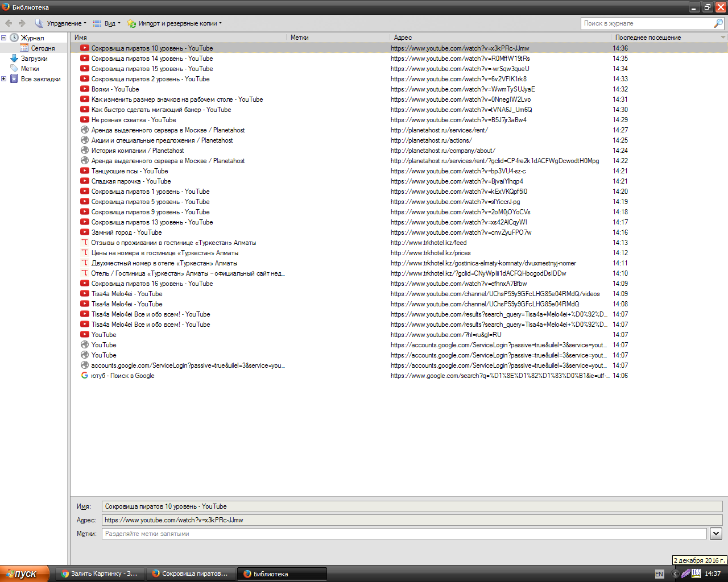Select 'Отзывы о проживании в гостинице «Туркестан» Алматы'
Screen dimensions: 728x582
click(399, 243)
